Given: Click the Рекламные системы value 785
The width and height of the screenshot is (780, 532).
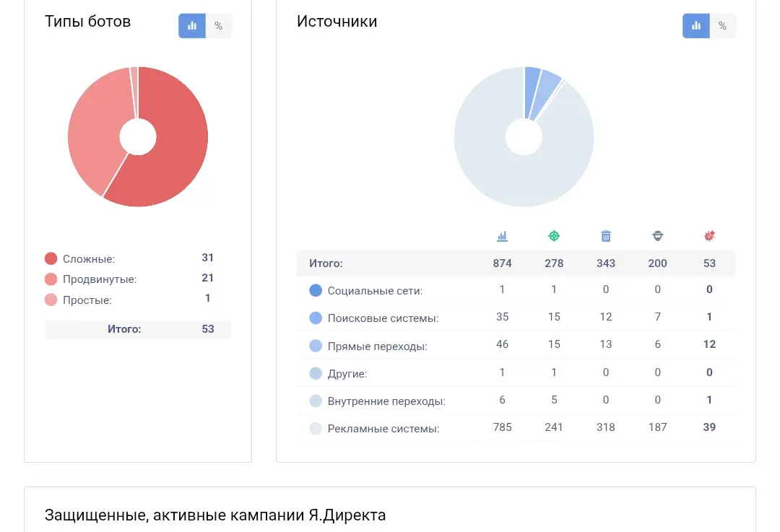Looking at the screenshot, I should click(x=503, y=427).
